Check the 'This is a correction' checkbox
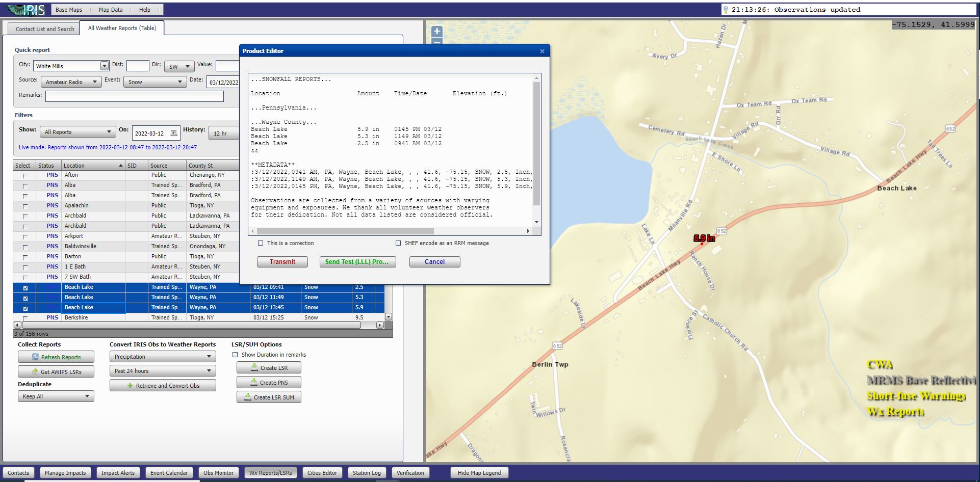Screen dimensions: 980x482 (261, 244)
